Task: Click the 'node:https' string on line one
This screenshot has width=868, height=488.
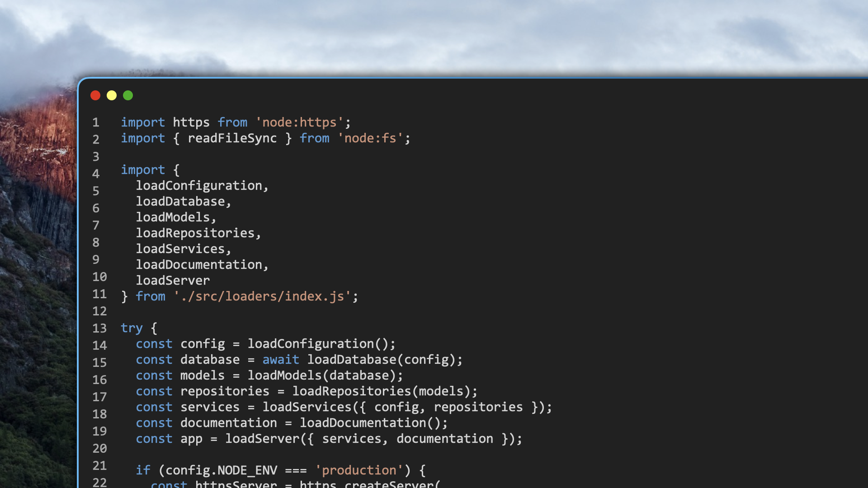Action: click(x=299, y=122)
